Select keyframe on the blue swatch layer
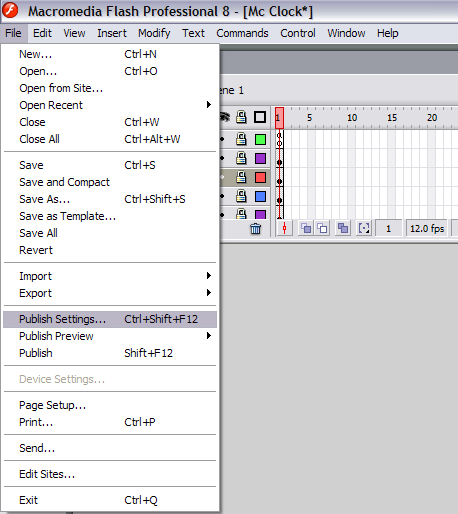Viewport: 458px width, 514px height. [279, 197]
